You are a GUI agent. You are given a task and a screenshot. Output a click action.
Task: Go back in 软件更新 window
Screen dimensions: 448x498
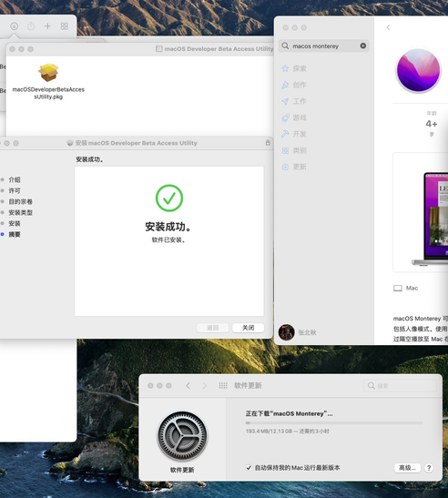click(188, 386)
